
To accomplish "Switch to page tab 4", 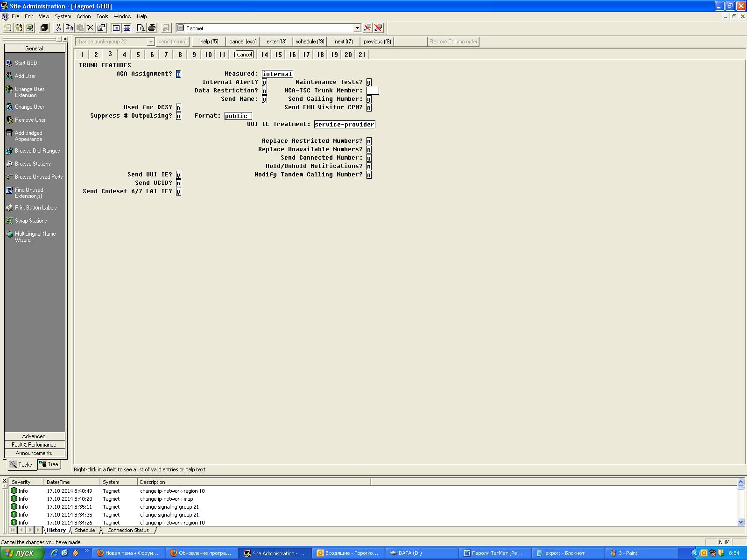I will 124,55.
